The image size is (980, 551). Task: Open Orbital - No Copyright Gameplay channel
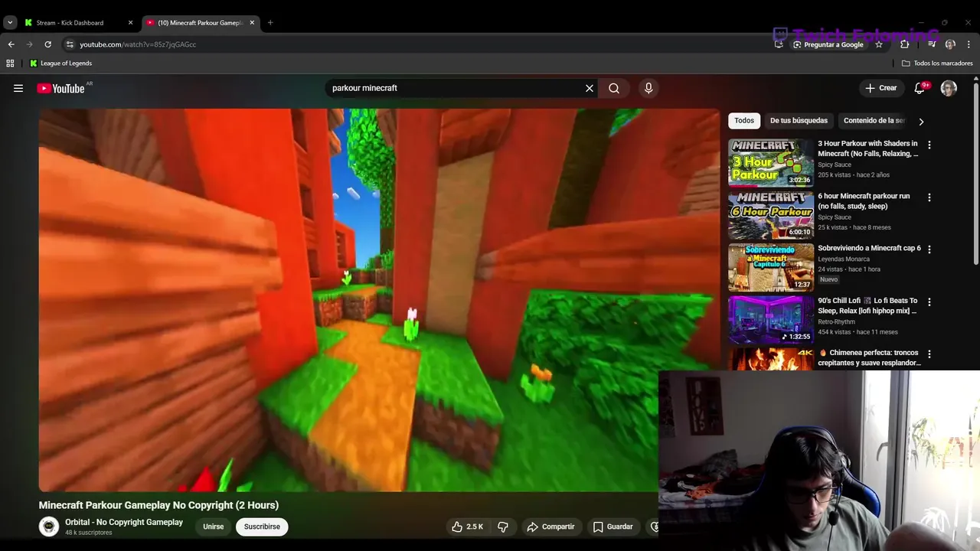124,522
